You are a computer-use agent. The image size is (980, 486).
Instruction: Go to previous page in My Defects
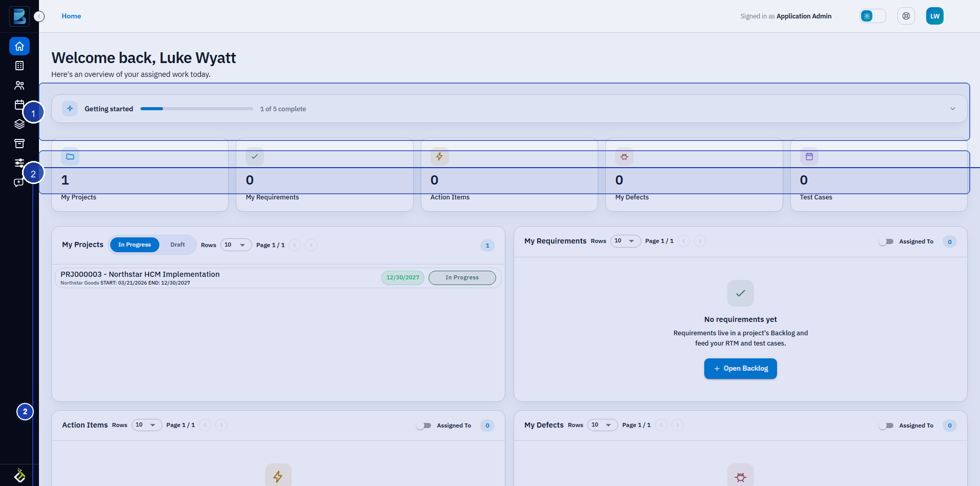tap(661, 425)
